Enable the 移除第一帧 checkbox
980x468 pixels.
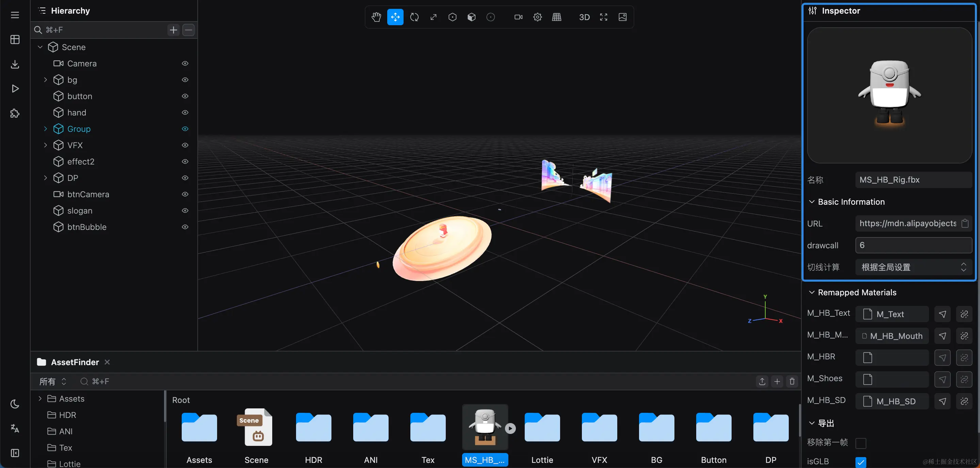[861, 443]
